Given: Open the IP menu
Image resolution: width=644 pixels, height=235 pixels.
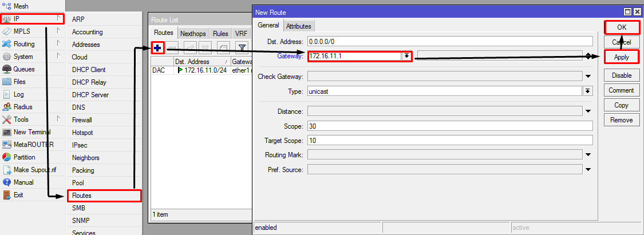Looking at the screenshot, I should click(32, 18).
